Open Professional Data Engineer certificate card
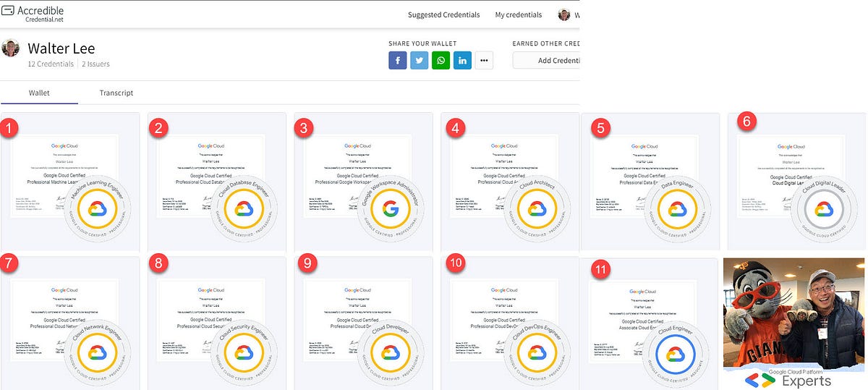The height and width of the screenshot is (390, 868). [650, 182]
